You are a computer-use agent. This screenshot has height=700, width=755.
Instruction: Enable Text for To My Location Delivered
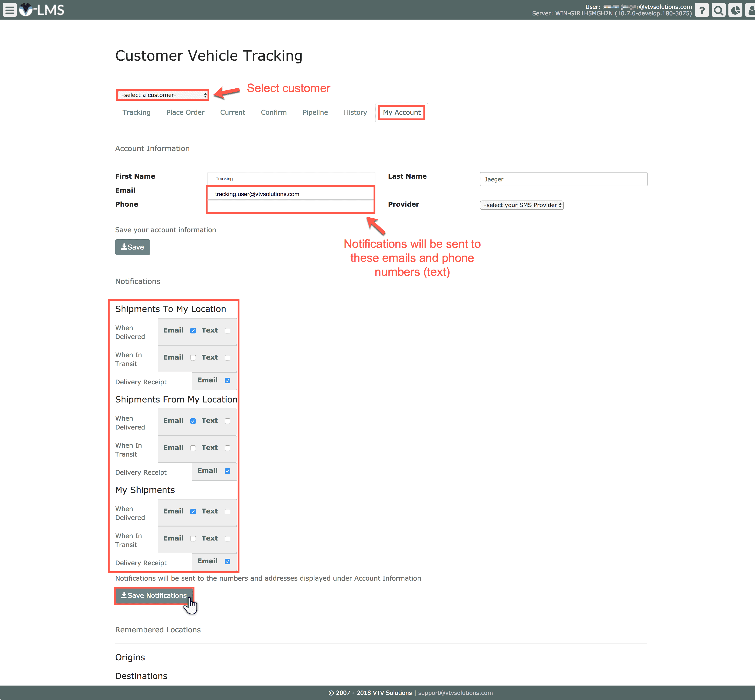(x=227, y=331)
